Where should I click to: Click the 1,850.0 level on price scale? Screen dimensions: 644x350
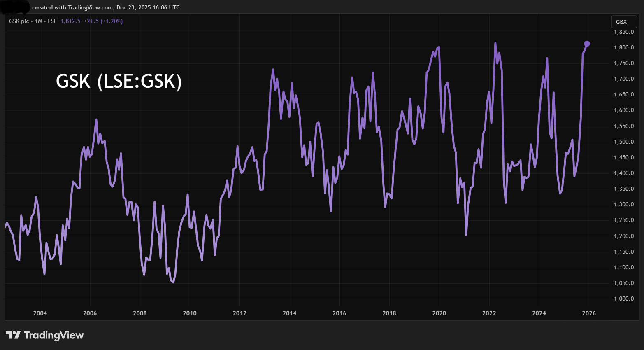[x=624, y=31]
